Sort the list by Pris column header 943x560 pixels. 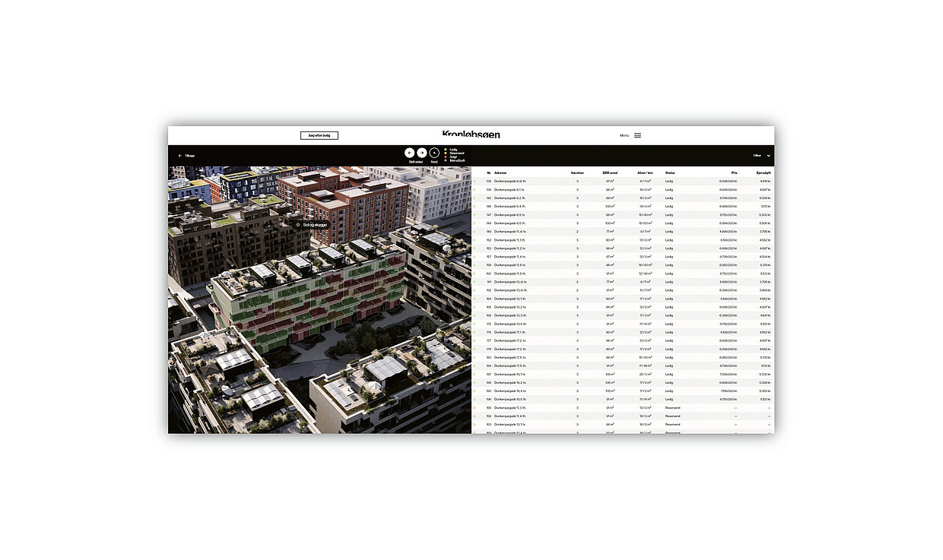pyautogui.click(x=734, y=172)
